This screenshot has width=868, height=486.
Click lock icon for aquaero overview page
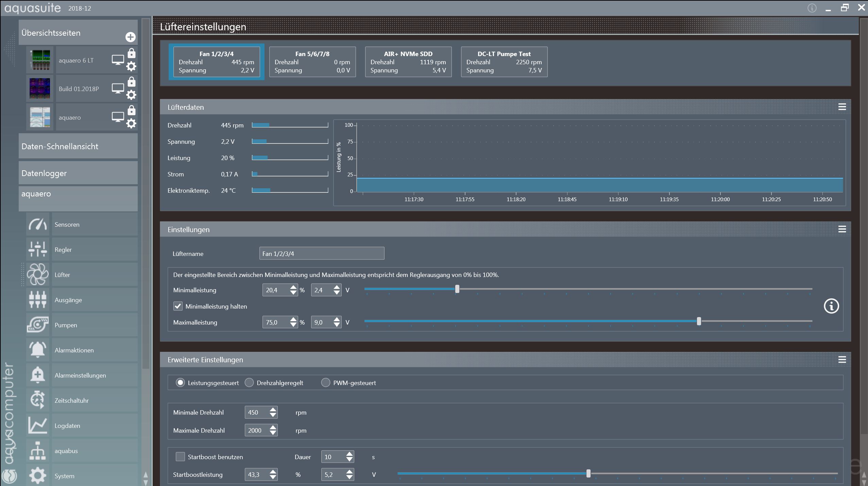coord(132,110)
